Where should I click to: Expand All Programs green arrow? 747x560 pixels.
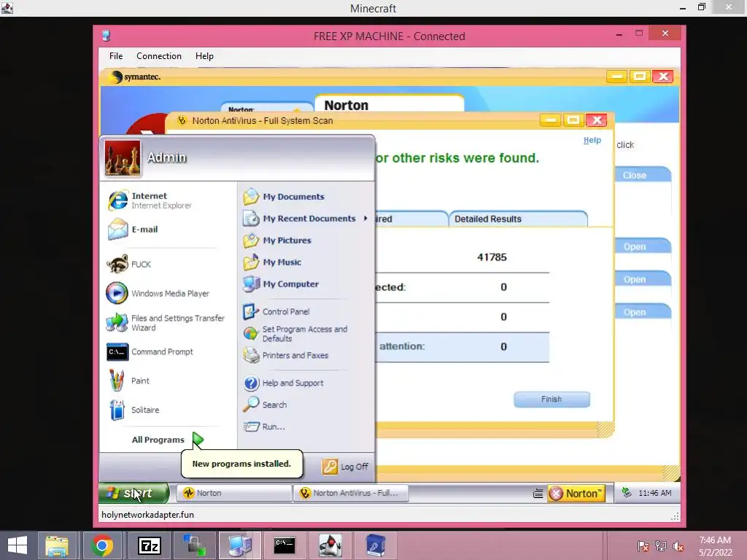(x=198, y=439)
